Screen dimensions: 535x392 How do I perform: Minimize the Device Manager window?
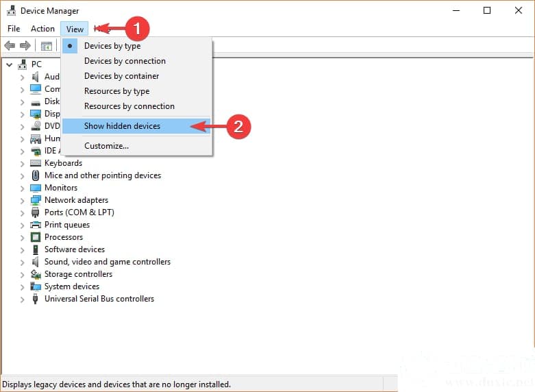click(456, 10)
